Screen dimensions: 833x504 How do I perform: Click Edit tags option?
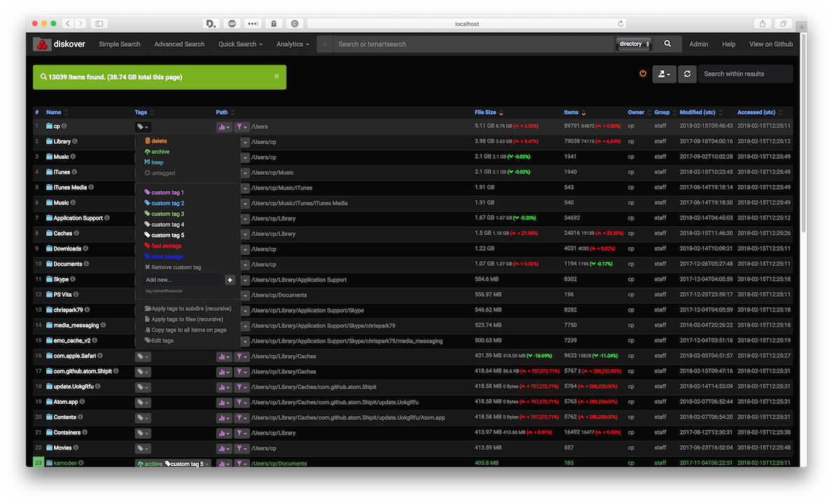click(159, 341)
